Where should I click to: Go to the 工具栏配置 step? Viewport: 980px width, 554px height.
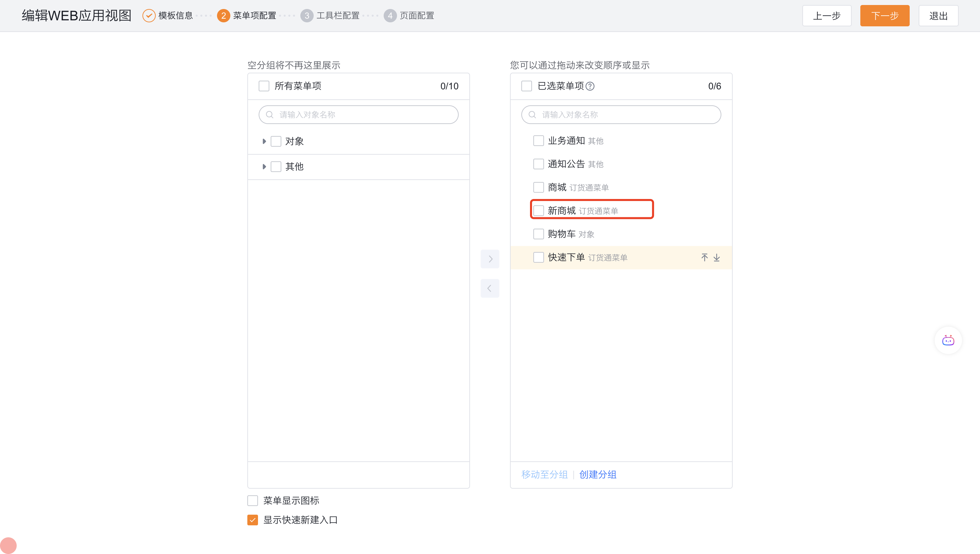[338, 16]
